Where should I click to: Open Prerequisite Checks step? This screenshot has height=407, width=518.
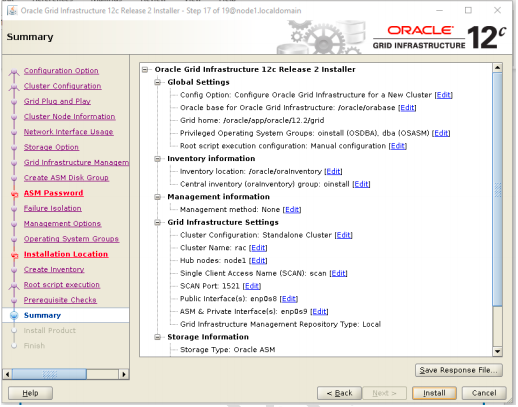pos(60,300)
